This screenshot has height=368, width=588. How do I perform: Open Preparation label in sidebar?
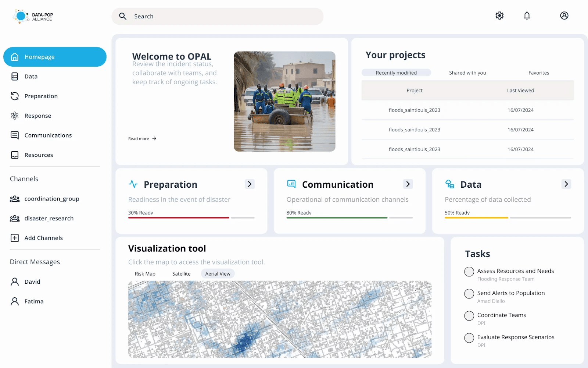(x=41, y=96)
